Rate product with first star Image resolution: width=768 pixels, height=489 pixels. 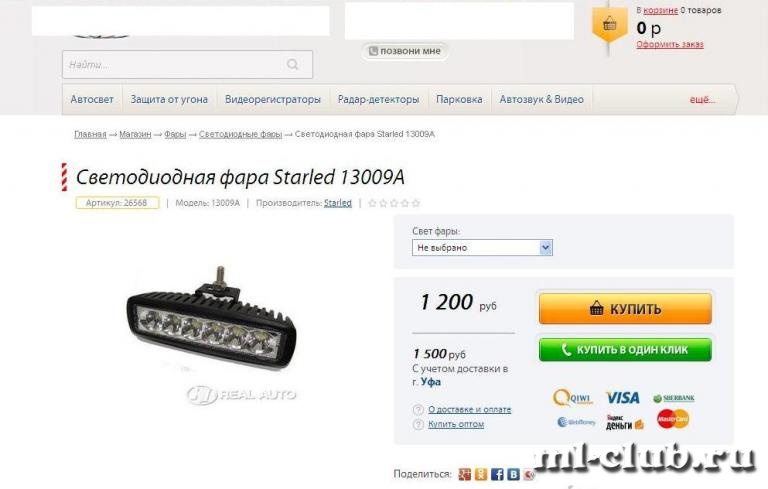coord(372,203)
